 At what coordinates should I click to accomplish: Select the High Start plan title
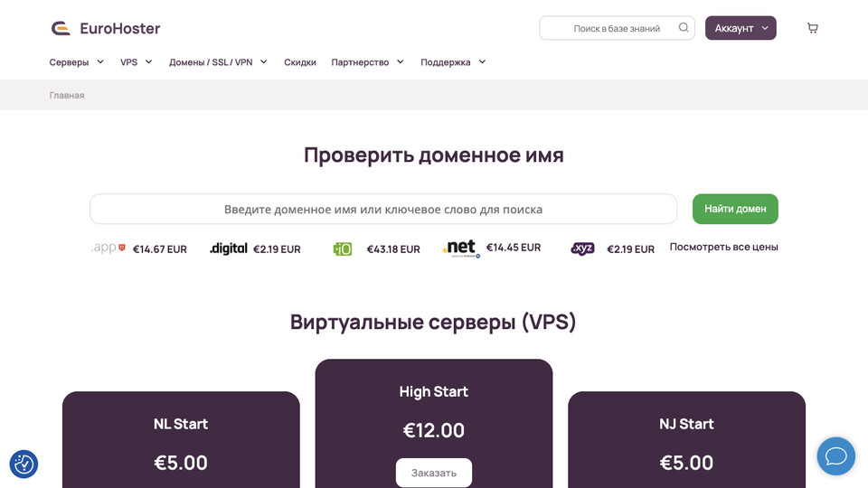click(434, 391)
